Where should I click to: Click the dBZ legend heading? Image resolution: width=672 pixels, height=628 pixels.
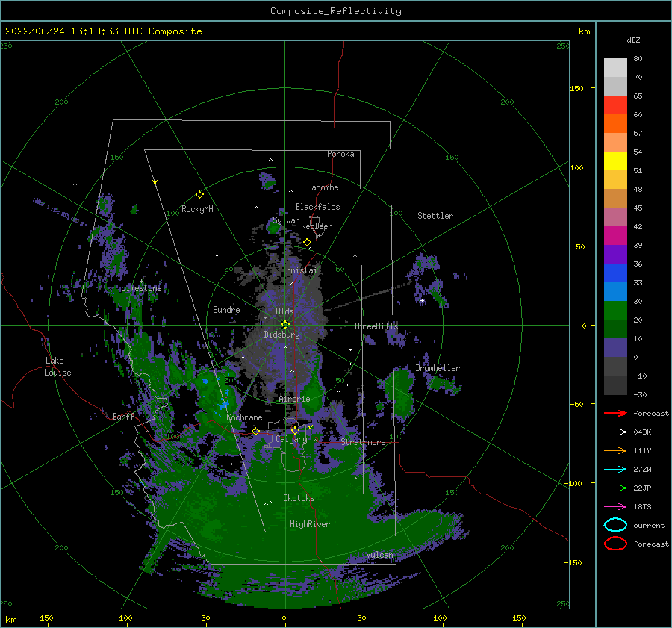tap(633, 40)
